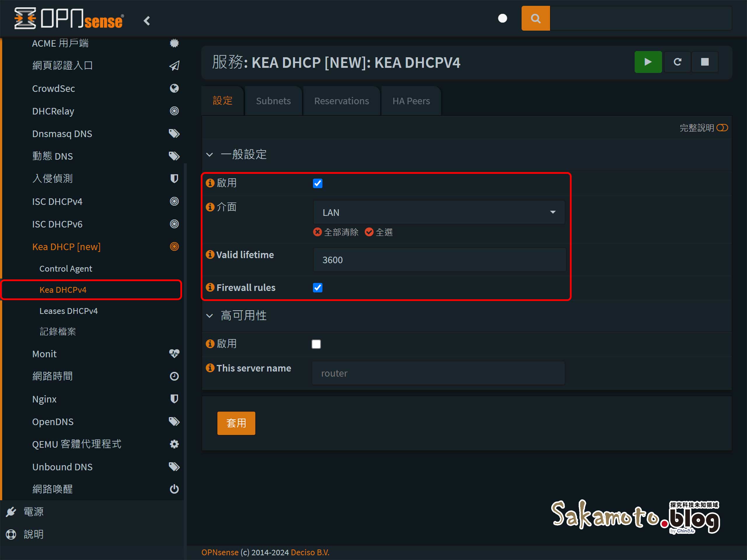Click the ISC DHCPv4 target icon
This screenshot has width=747, height=560.
pyautogui.click(x=174, y=201)
